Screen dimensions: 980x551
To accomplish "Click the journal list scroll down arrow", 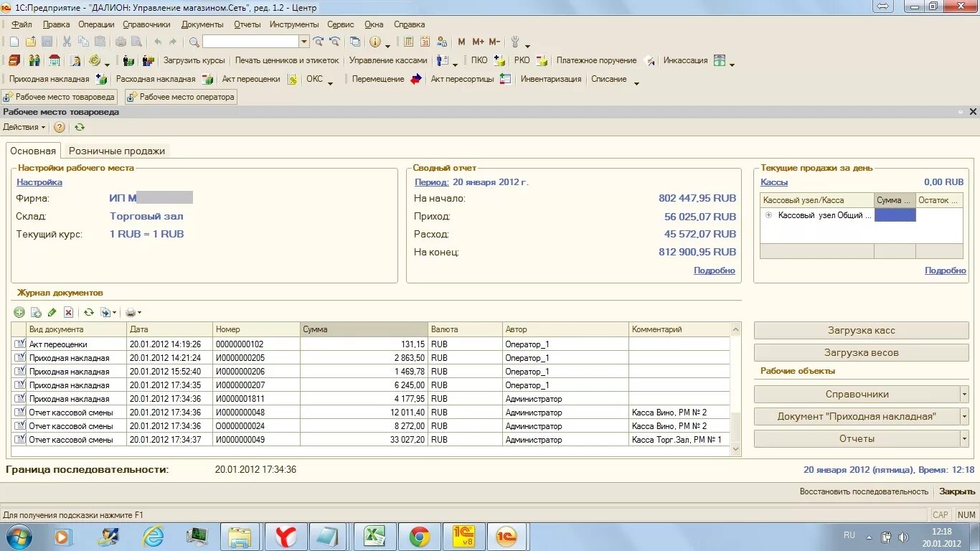I will (735, 448).
